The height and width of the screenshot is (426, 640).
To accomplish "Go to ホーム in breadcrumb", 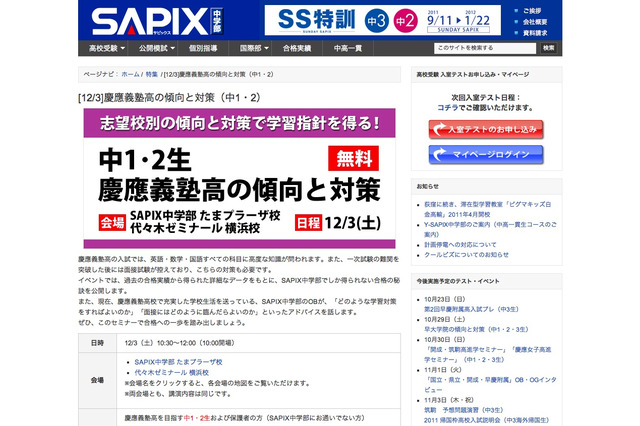I will click(130, 74).
